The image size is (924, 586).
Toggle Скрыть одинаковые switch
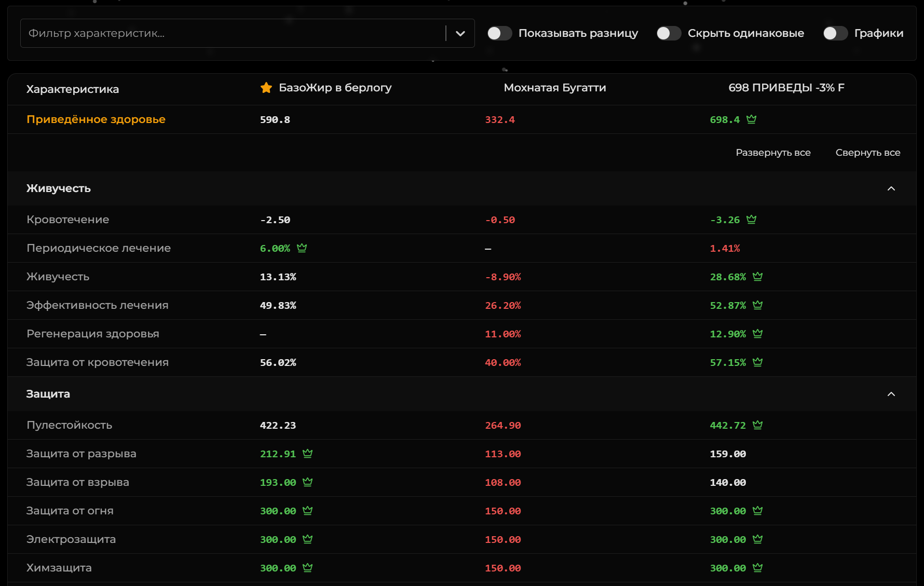click(669, 33)
